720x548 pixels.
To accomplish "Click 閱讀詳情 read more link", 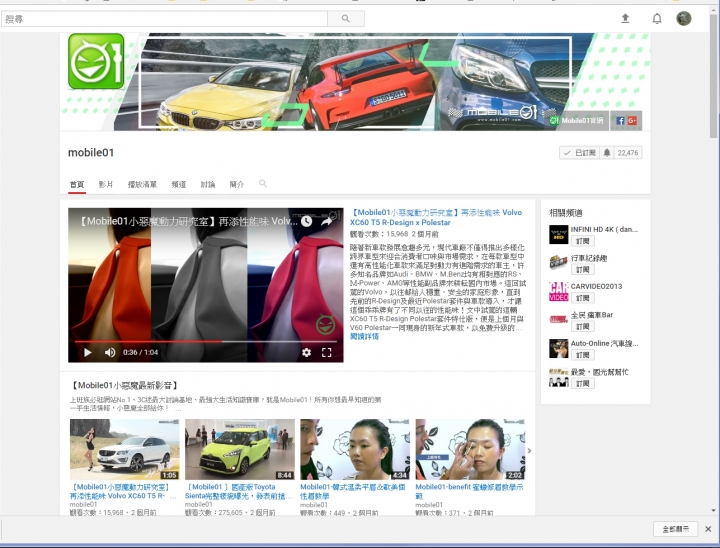I will [x=364, y=337].
